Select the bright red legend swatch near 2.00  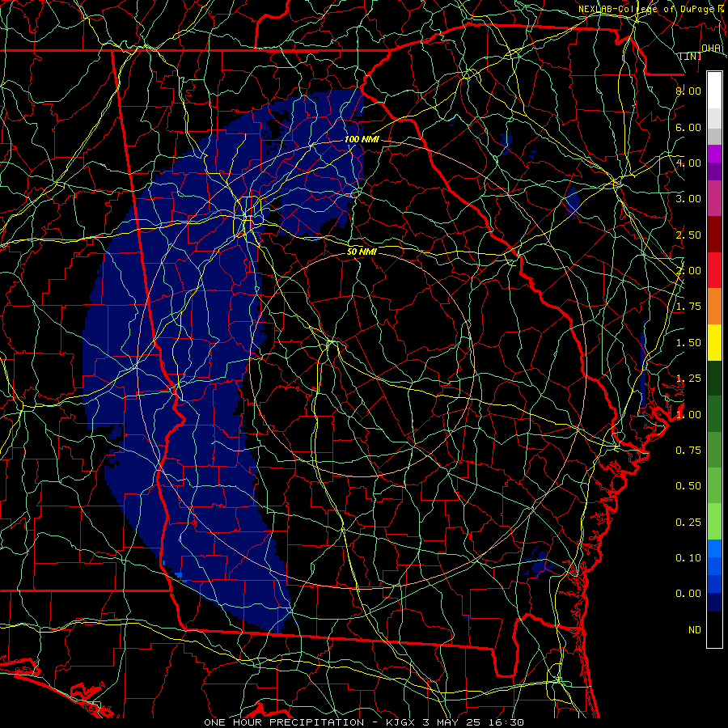714,270
